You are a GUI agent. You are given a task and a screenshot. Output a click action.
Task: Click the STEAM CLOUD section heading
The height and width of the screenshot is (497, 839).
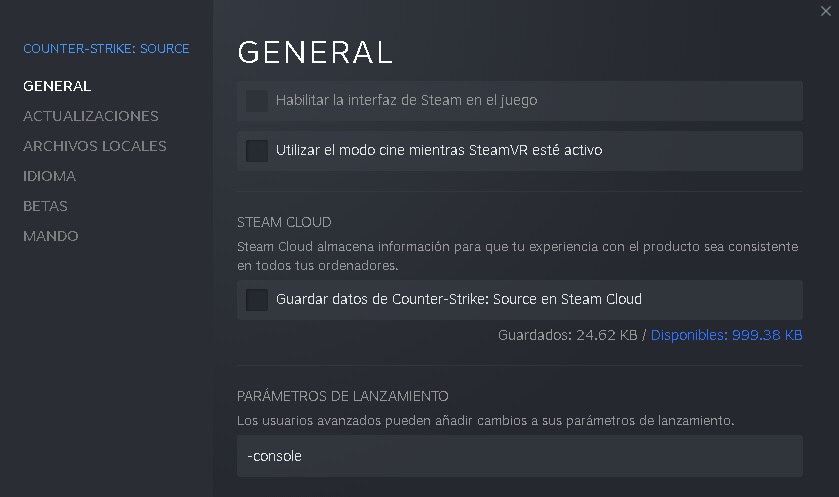[x=284, y=222]
